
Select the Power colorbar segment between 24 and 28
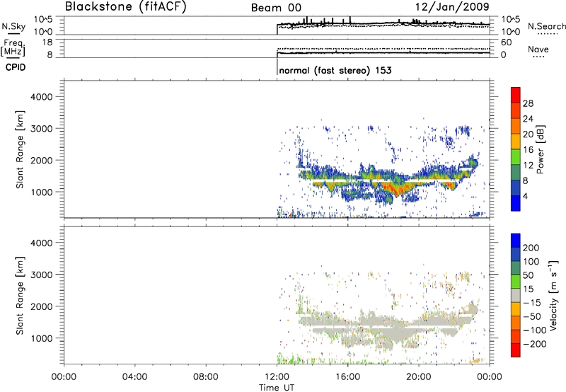coord(516,110)
